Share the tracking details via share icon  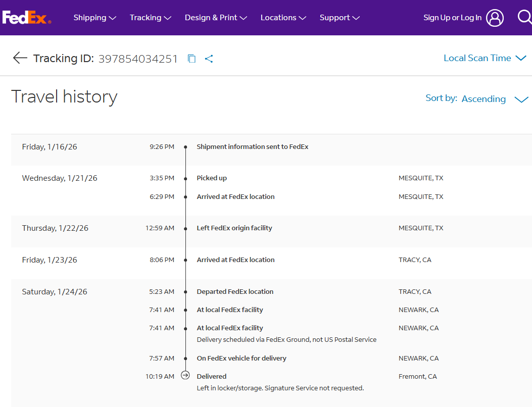click(209, 59)
